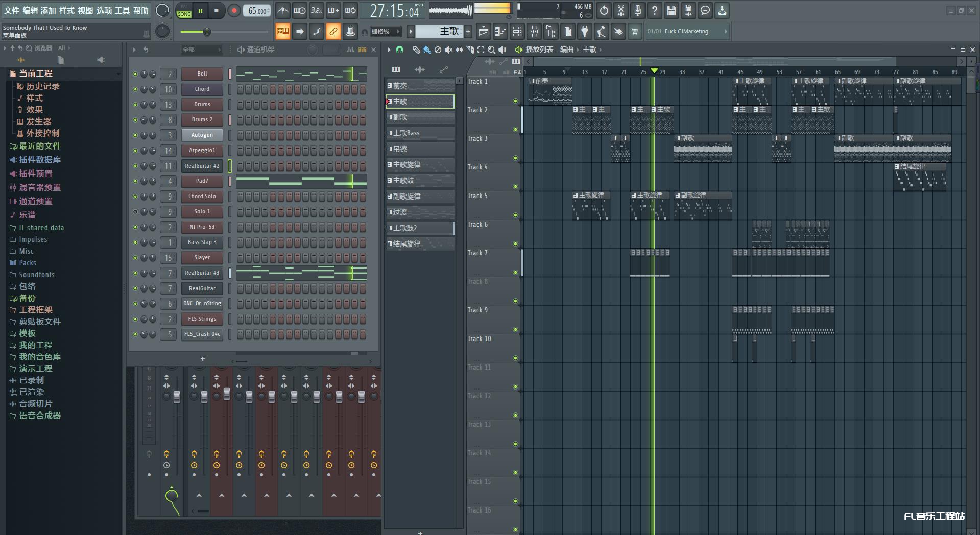Mute the Pad7 channel via green LED

click(135, 181)
